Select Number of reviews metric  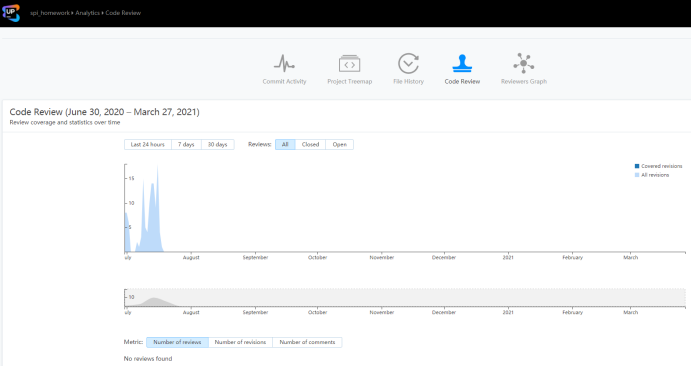click(x=177, y=342)
